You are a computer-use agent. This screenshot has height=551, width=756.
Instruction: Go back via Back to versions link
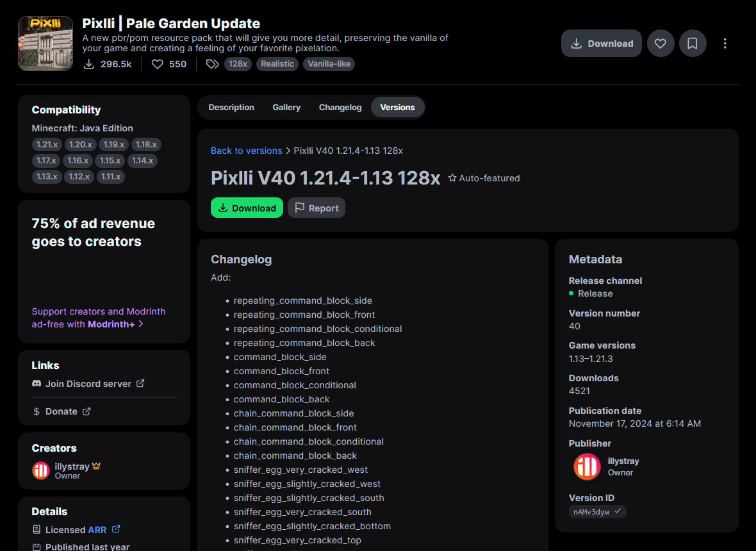(x=246, y=151)
